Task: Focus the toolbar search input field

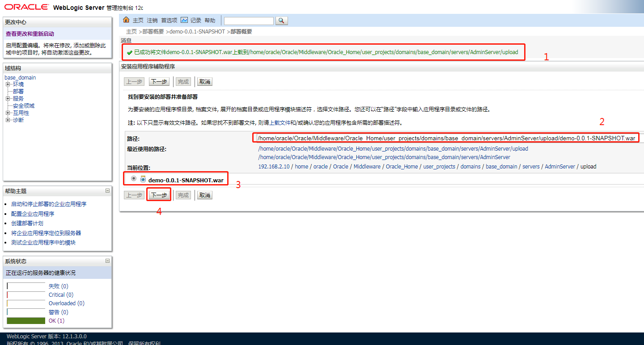Action: click(249, 21)
